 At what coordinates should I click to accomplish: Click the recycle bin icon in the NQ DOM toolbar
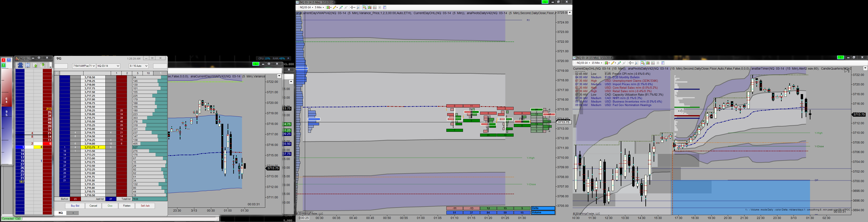[28, 65]
